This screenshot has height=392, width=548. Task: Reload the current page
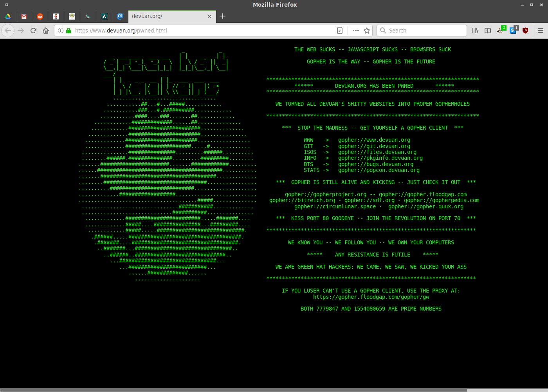pos(33,31)
